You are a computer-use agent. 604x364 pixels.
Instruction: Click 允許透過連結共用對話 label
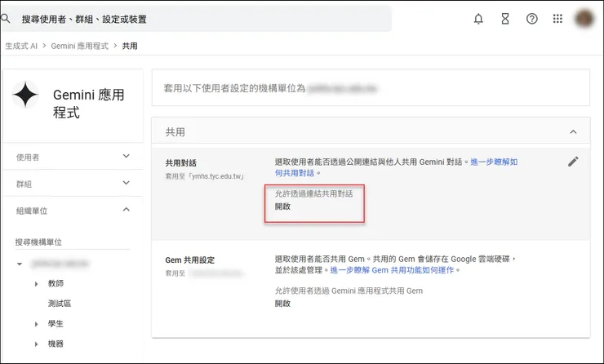click(x=314, y=193)
